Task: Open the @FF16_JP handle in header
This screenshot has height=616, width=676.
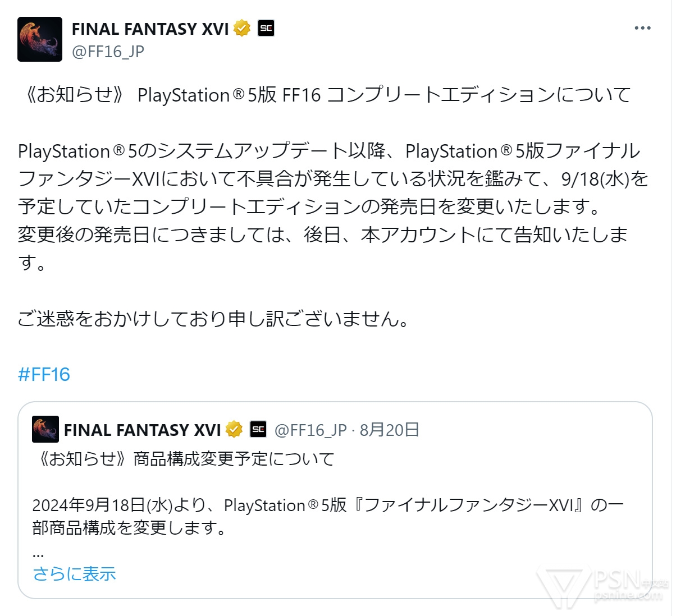Action: 108,52
